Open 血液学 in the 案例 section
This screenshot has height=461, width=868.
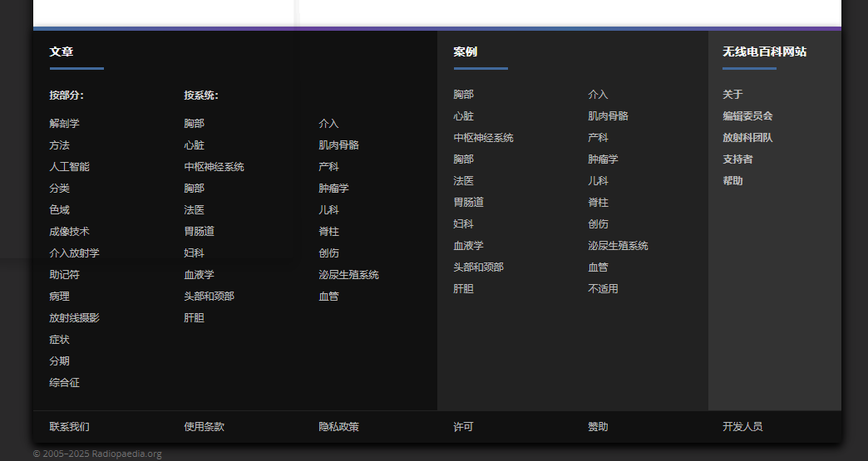(469, 245)
